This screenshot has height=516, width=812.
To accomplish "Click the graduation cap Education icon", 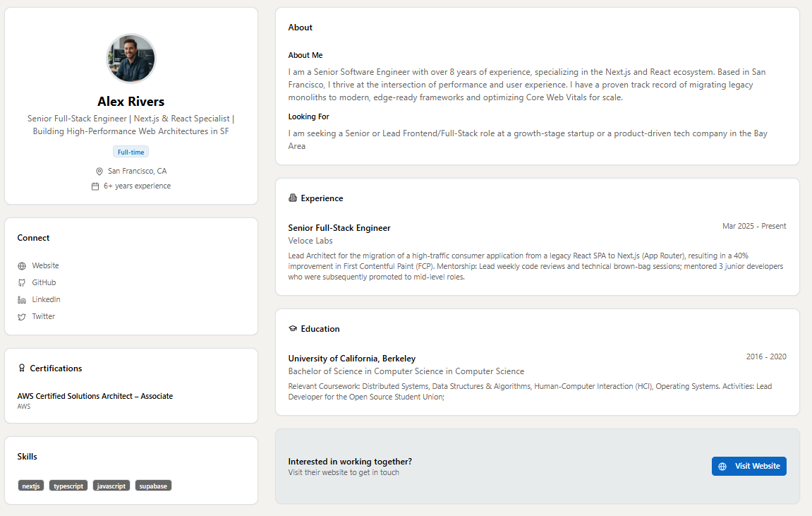I will (x=293, y=329).
